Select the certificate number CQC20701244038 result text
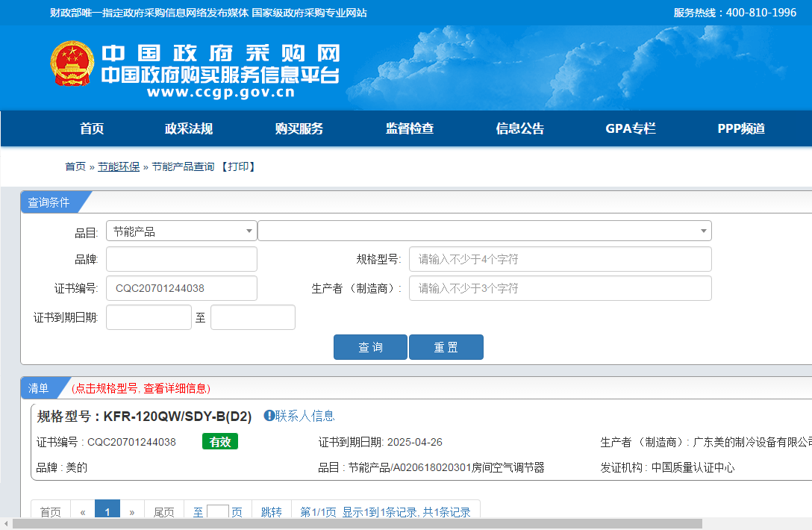 click(x=131, y=442)
